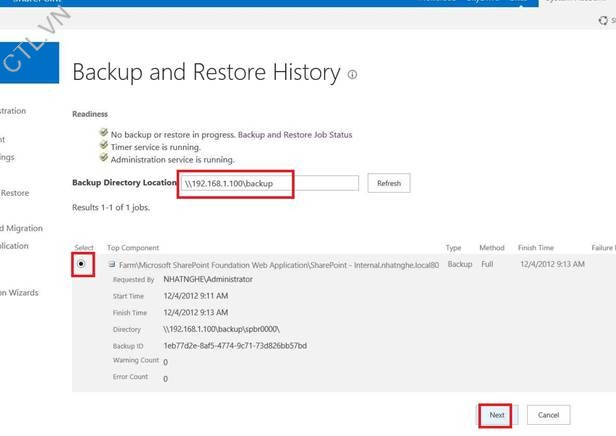Select the backup job radio button
616x436 pixels.
pos(81,264)
